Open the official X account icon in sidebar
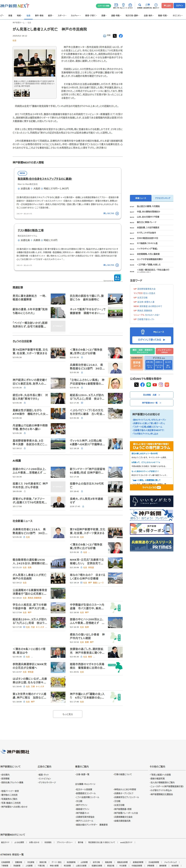The image size is (186, 868). coord(136,385)
